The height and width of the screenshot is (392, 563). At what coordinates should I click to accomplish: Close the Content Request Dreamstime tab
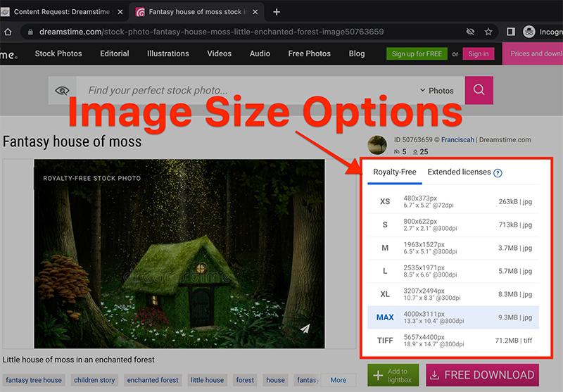[120, 12]
